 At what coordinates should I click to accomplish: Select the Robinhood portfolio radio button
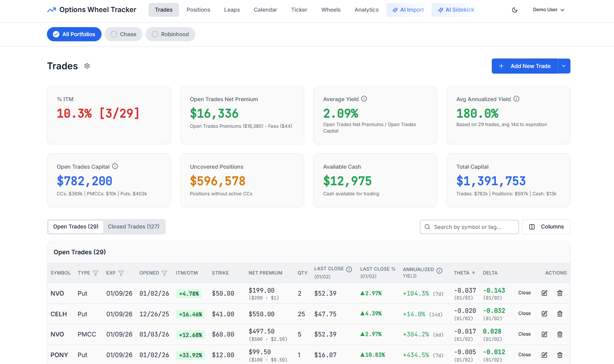click(x=155, y=34)
